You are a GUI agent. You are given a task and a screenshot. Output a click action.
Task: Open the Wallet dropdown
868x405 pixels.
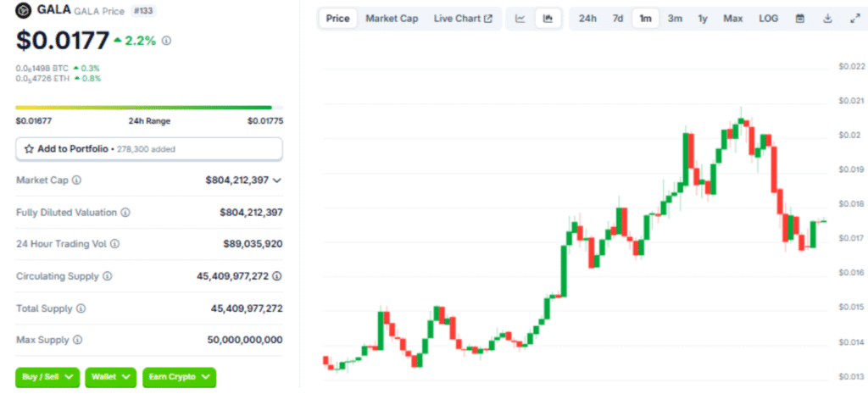point(110,377)
